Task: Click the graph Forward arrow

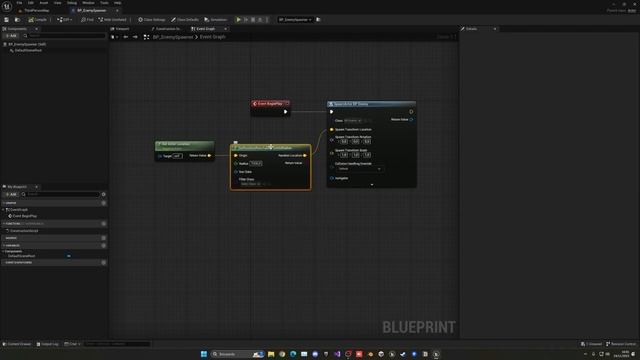Action: [135, 37]
